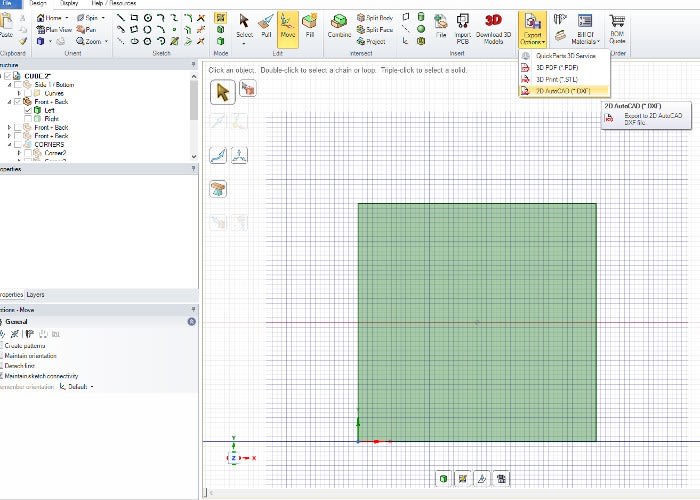Switch to the Help / Resources ribbon tab
Image resolution: width=700 pixels, height=500 pixels.
pos(114,3)
